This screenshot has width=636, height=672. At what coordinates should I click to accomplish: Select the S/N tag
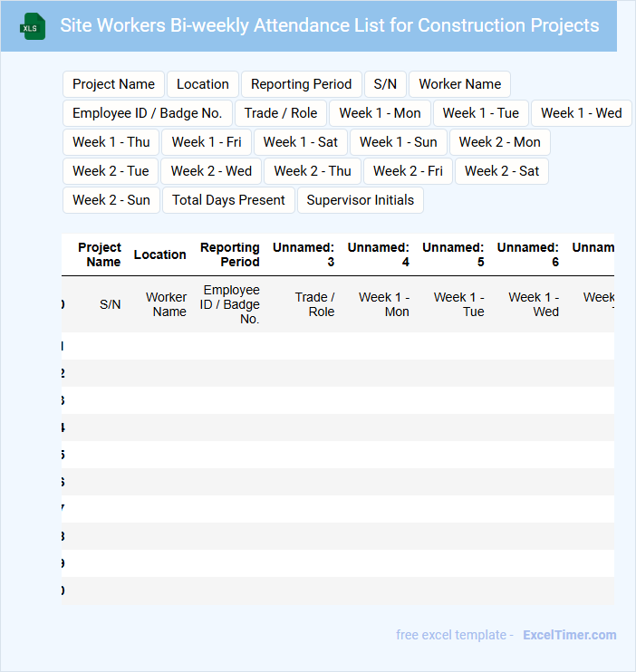[x=385, y=84]
